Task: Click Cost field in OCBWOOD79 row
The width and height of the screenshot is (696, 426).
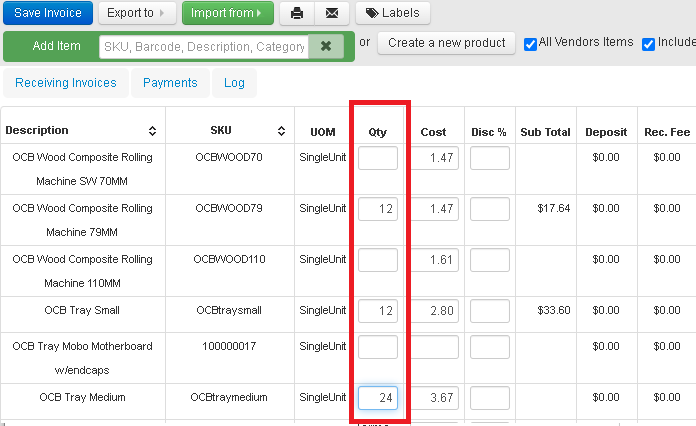Action: coord(435,209)
